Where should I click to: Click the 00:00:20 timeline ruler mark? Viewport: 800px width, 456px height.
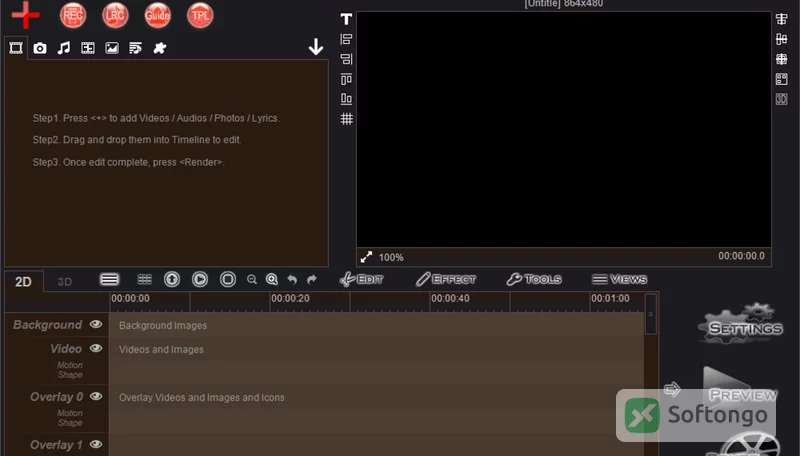point(290,298)
